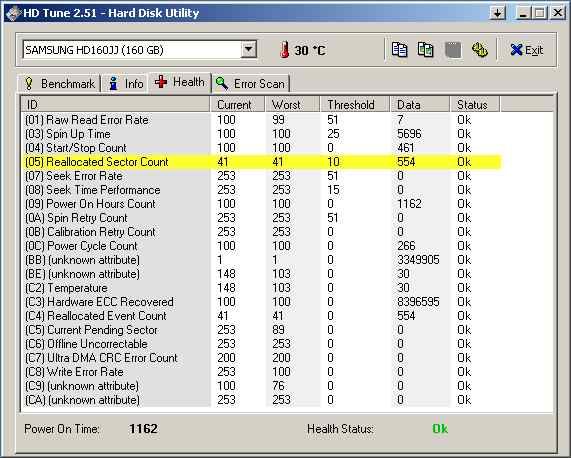
Task: Select the (BB) unknown attribute row
Action: pos(261,260)
